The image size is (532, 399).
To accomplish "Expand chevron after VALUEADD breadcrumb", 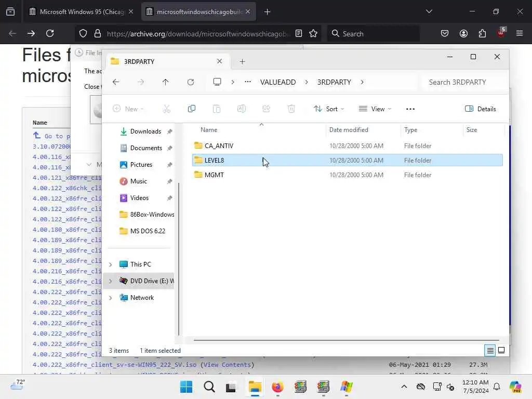I will [x=307, y=82].
